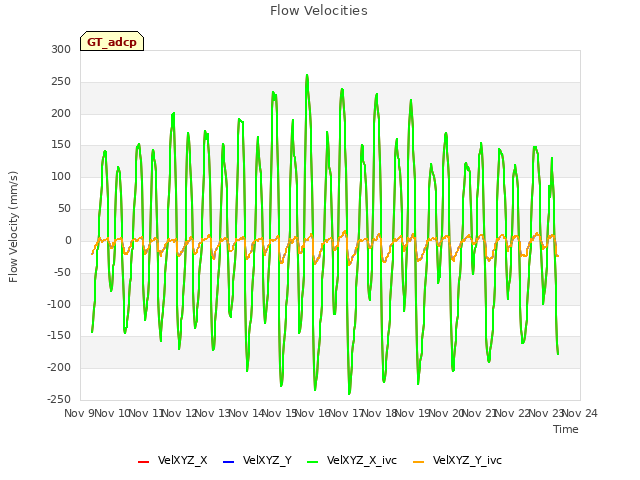Click the 150 y-axis tick label
The width and height of the screenshot is (640, 480).
tap(61, 145)
